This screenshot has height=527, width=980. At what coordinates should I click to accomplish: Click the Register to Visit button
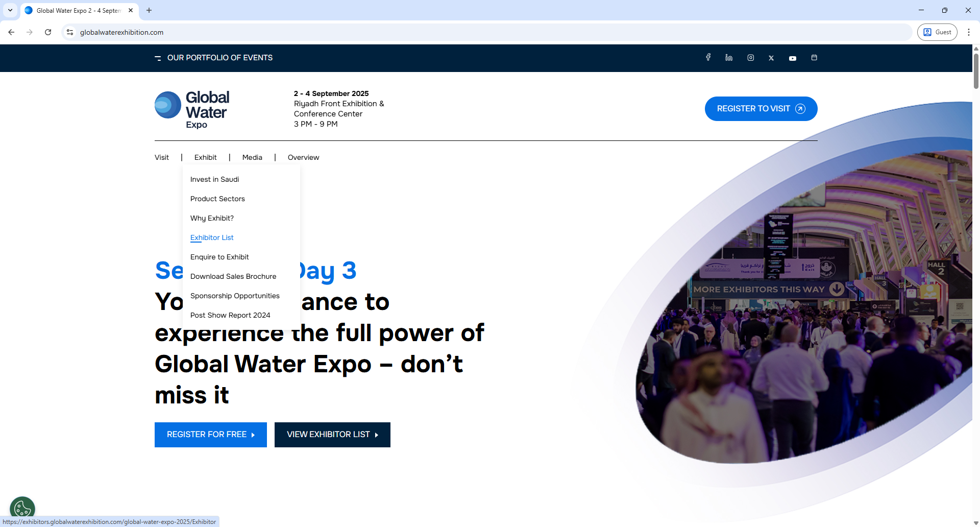tap(761, 108)
